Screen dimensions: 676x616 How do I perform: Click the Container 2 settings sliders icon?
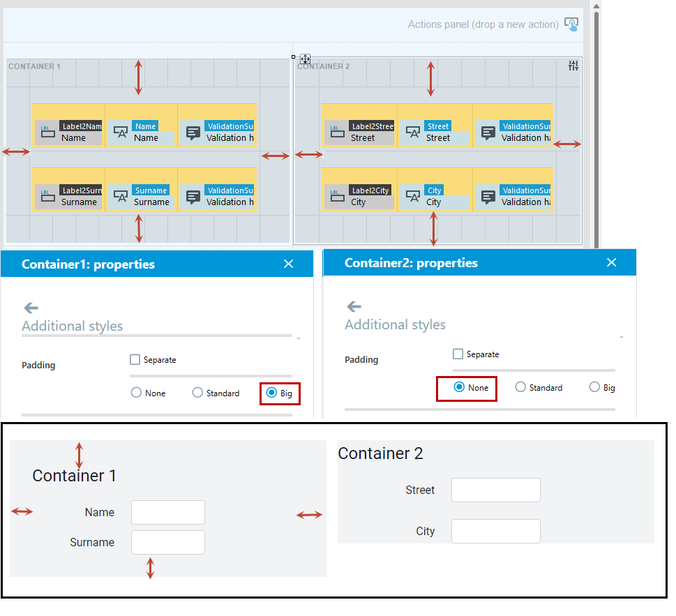573,66
